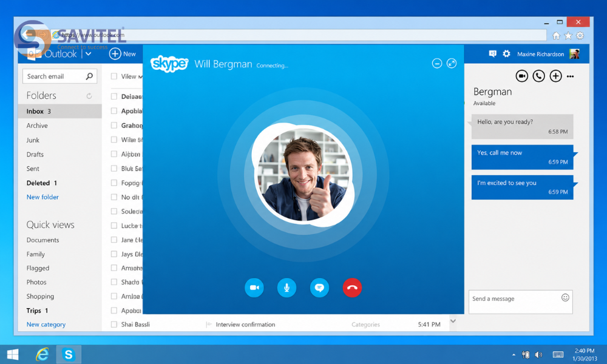Add a participant with the plus icon in the chat pane
This screenshot has width=607, height=364.
tap(555, 76)
